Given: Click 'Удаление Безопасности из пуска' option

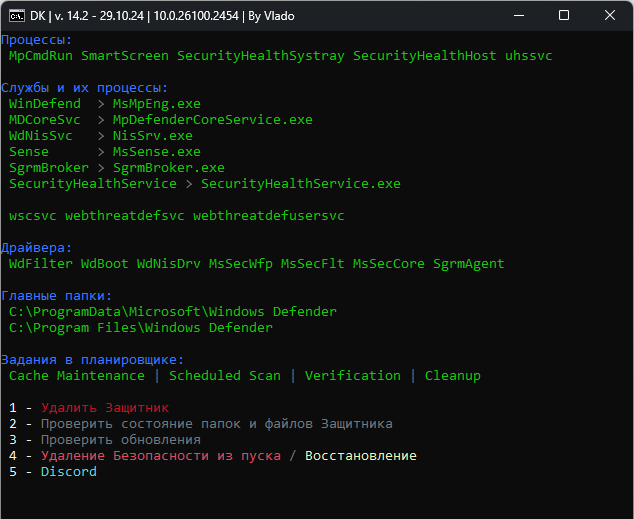Looking at the screenshot, I should tap(161, 456).
